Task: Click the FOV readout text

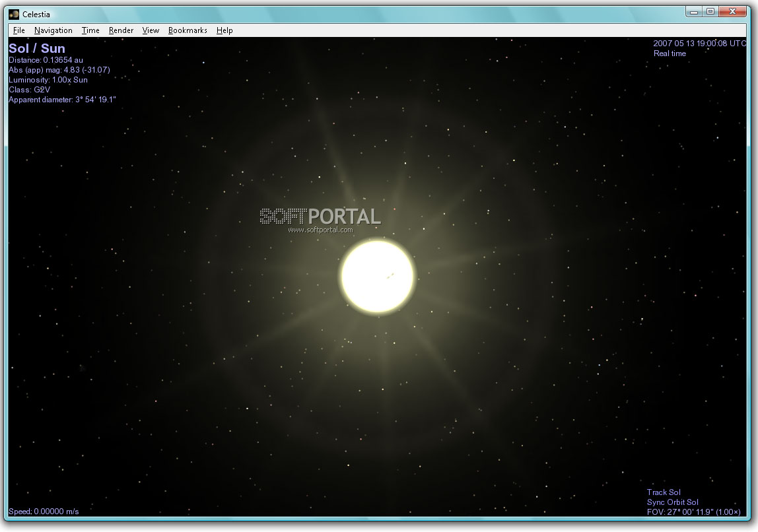Action: coord(694,512)
